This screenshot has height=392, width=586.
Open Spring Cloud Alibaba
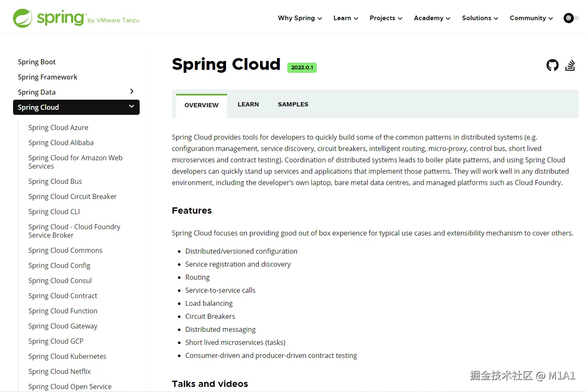click(61, 143)
